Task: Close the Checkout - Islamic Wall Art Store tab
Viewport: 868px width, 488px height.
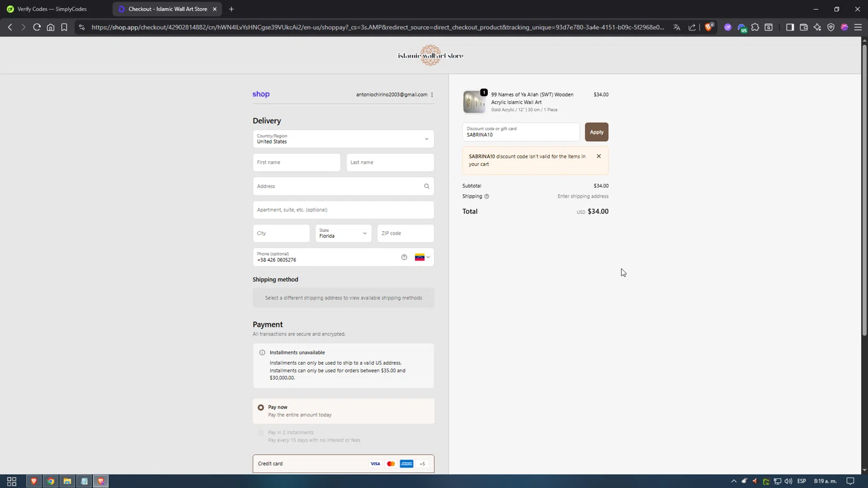Action: click(215, 9)
